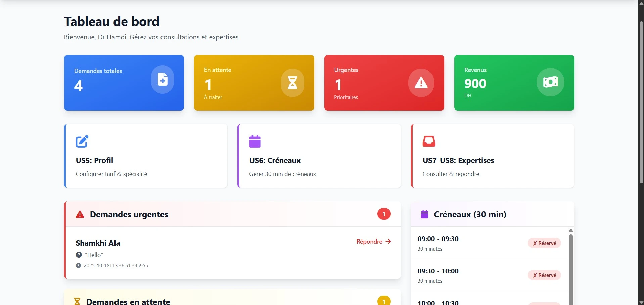Click the page scrollbar down arrow

click(x=641, y=302)
